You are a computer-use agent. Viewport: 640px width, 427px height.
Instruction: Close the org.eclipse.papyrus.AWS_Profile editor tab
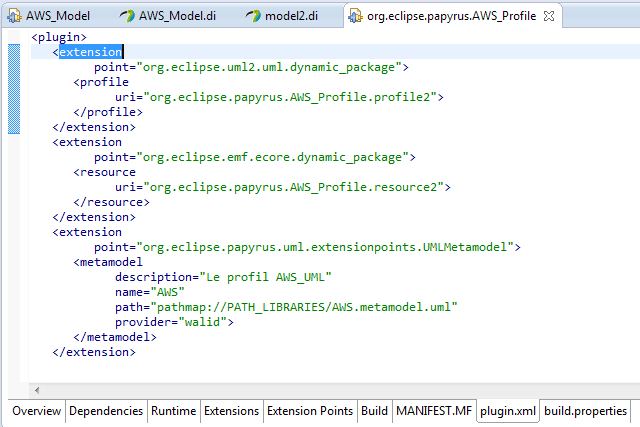[549, 16]
